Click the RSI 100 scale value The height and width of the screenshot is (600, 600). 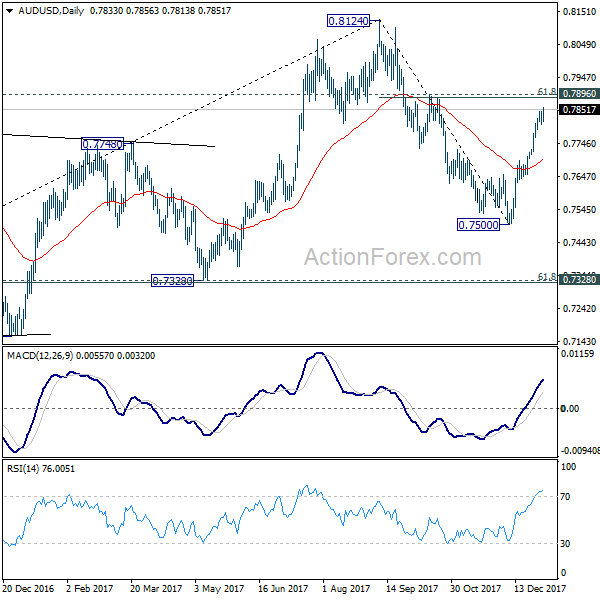568,467
